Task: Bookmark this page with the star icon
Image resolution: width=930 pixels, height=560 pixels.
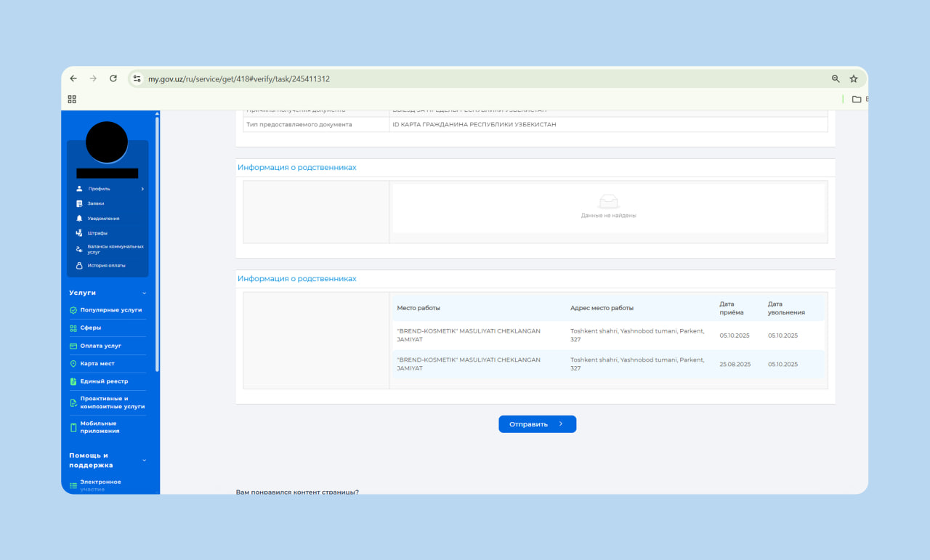Action: 854,78
